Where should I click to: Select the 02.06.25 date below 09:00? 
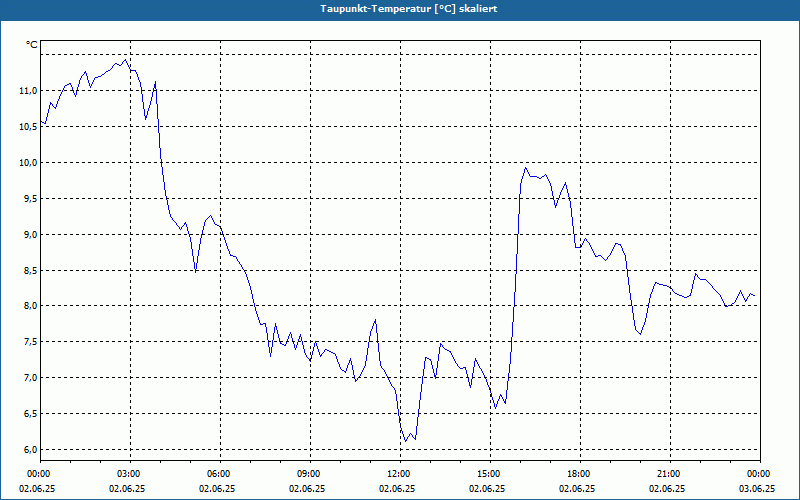tap(307, 489)
